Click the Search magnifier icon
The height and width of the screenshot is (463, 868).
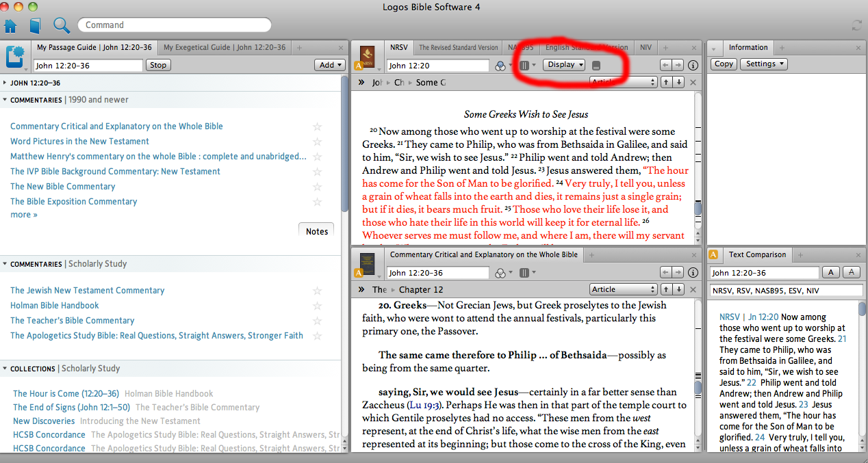click(x=62, y=25)
